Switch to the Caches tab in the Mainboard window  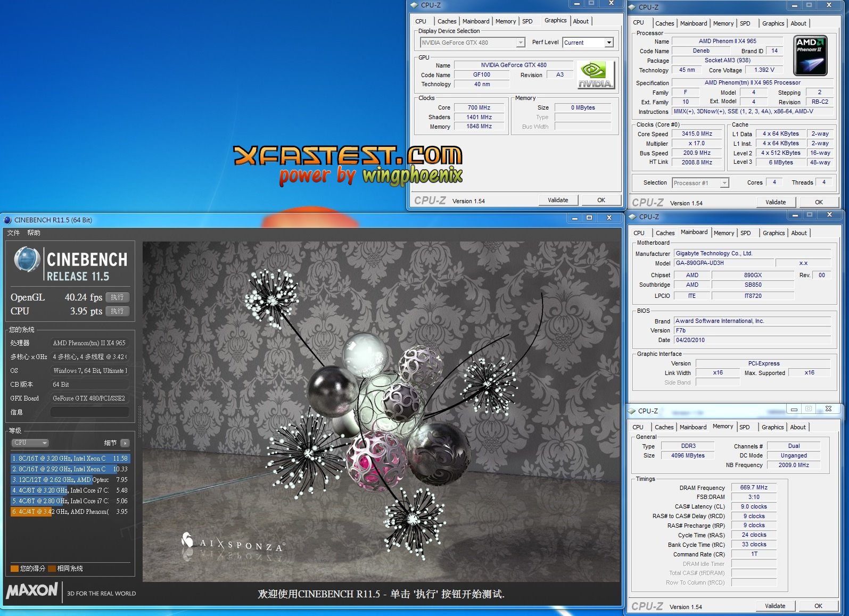pyautogui.click(x=665, y=233)
